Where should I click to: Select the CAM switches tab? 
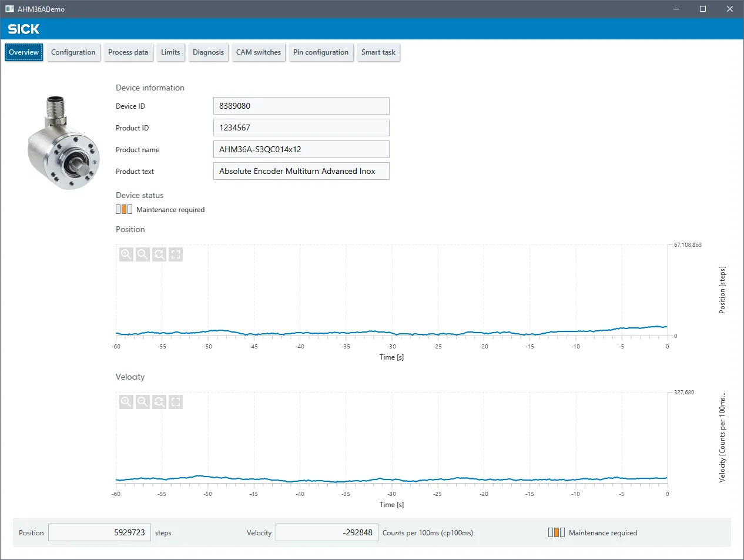259,52
